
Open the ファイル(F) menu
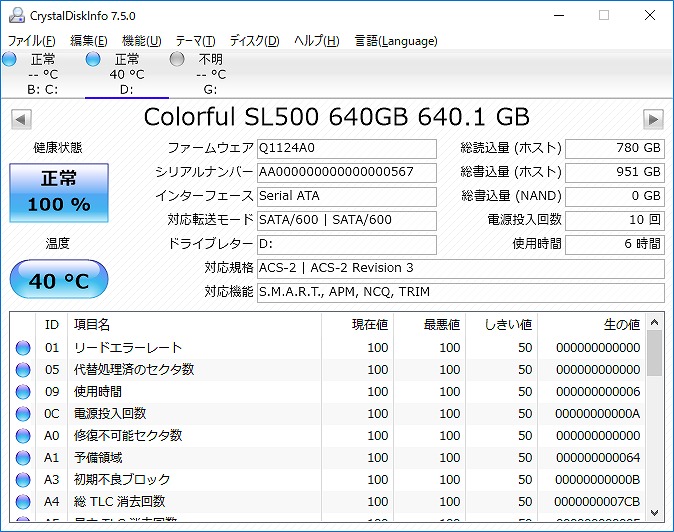tap(32, 41)
